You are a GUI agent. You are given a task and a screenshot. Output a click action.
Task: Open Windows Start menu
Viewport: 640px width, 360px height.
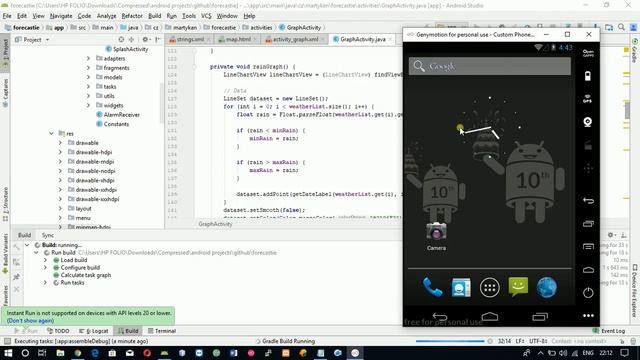(x=8, y=353)
